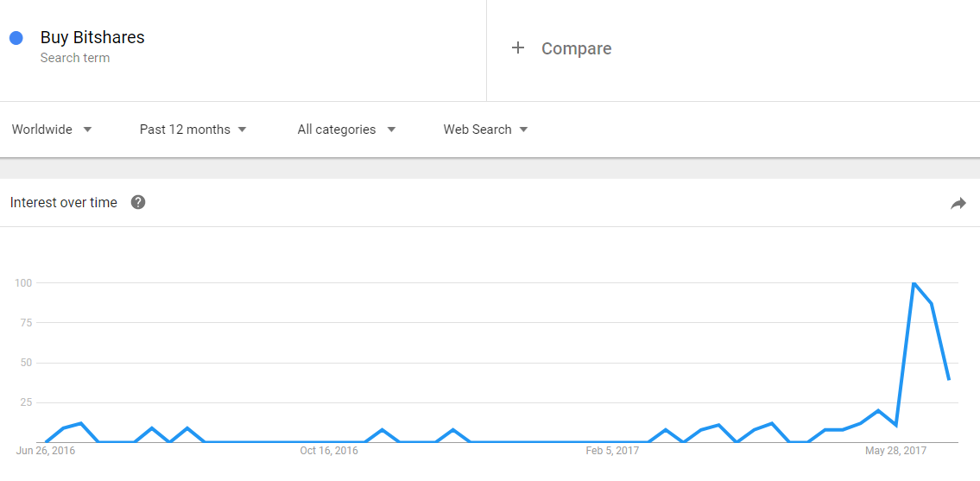980x481 pixels.
Task: Click the plus icon beside Compare
Action: 517,48
